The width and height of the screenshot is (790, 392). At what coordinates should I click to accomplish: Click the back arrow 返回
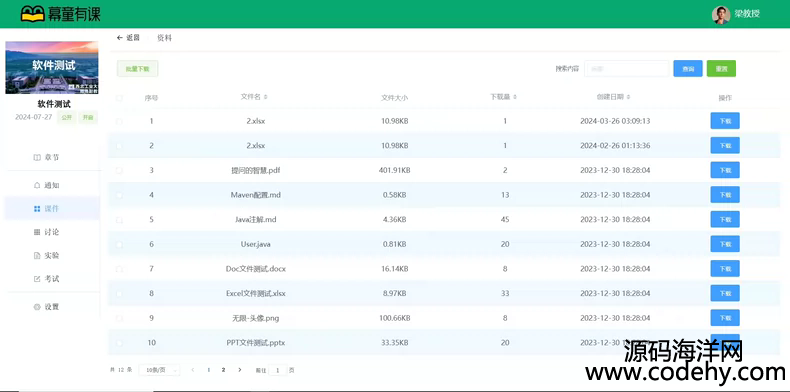click(128, 38)
